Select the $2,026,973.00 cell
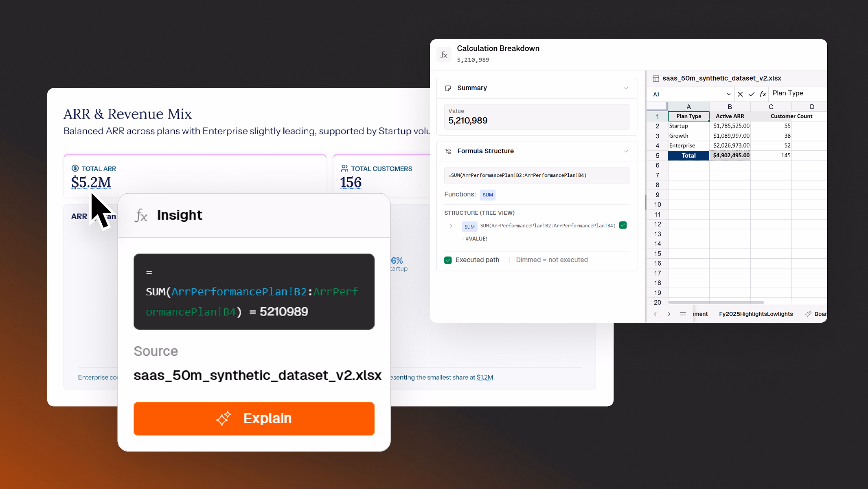This screenshot has height=489, width=868. point(730,146)
